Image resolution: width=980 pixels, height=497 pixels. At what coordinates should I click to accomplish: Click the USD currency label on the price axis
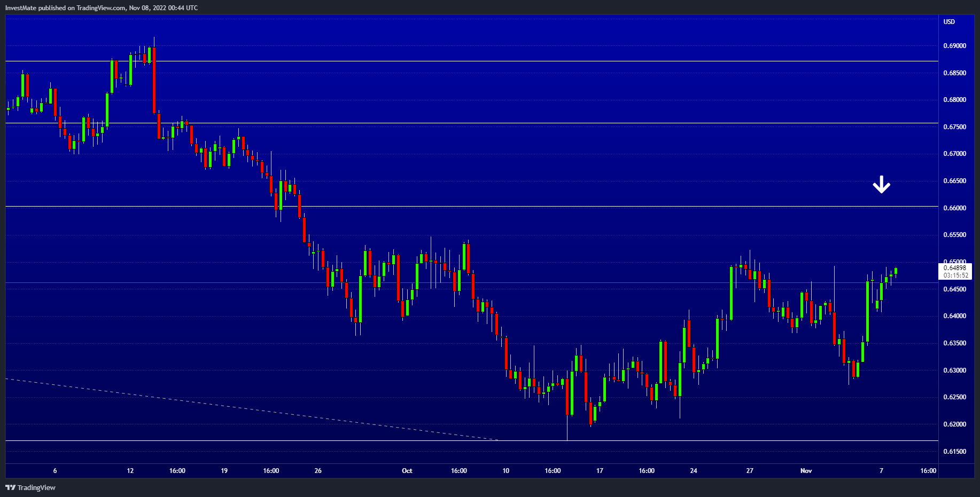pyautogui.click(x=949, y=22)
